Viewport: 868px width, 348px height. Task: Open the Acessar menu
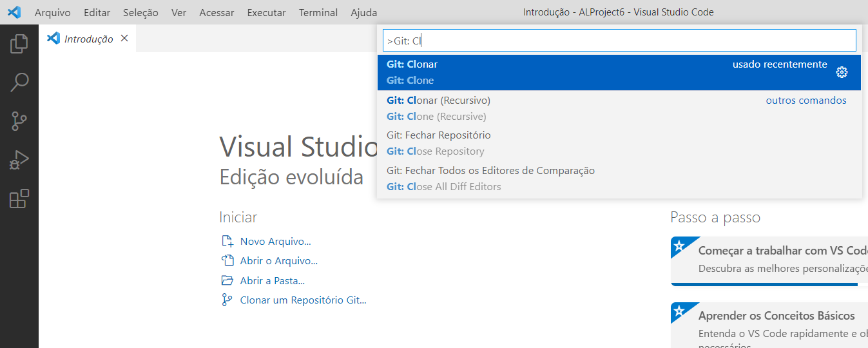pos(217,12)
